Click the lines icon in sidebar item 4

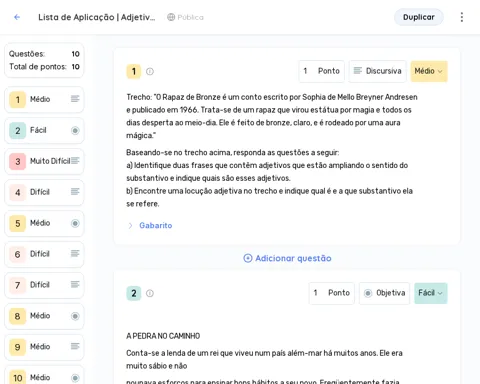pos(75,192)
